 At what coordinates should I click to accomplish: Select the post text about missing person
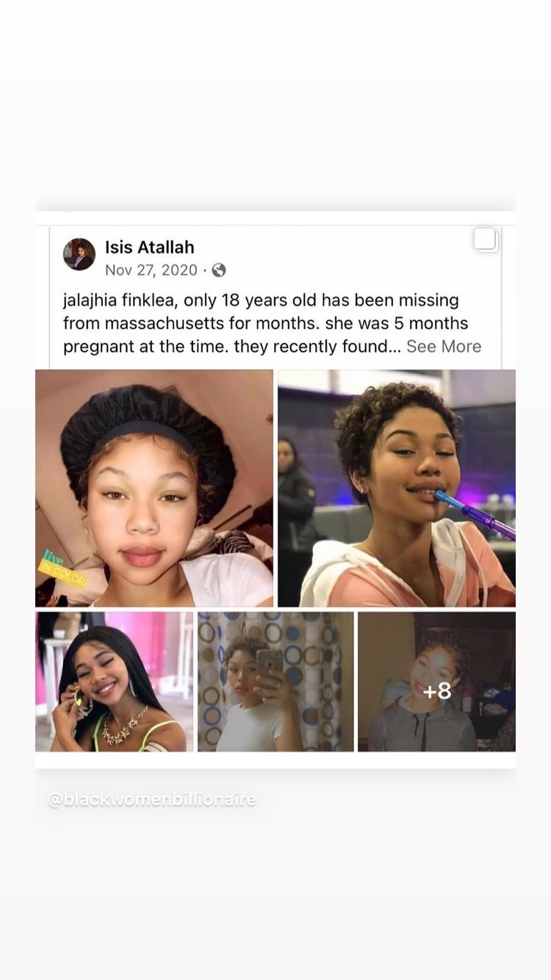pyautogui.click(x=272, y=323)
